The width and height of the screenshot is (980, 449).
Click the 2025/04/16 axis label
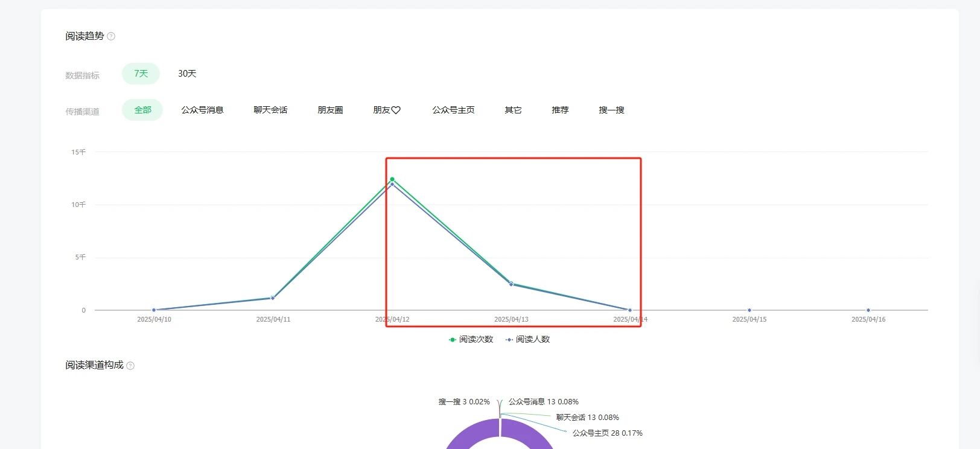[868, 319]
